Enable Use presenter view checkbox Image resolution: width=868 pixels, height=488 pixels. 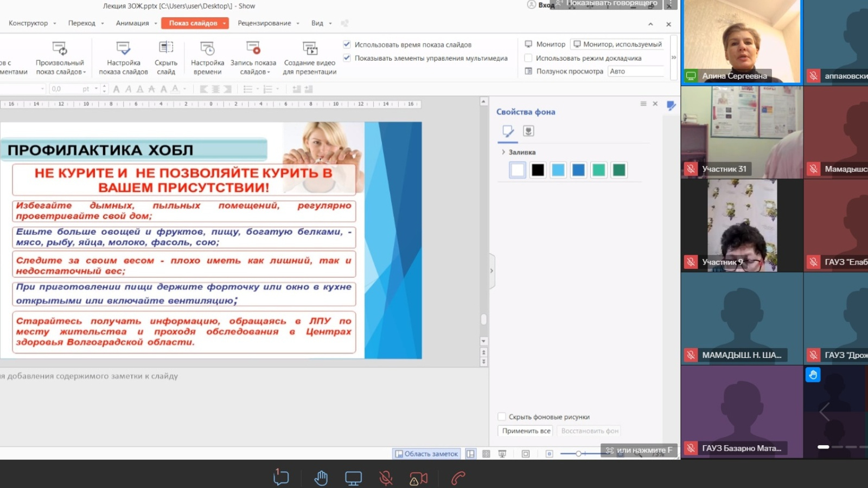tap(528, 58)
